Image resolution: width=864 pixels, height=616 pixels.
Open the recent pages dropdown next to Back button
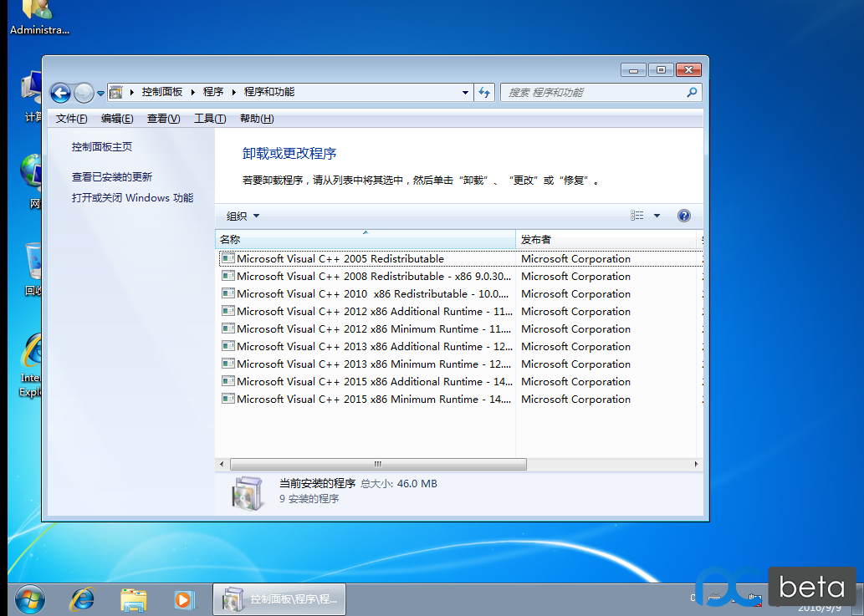coord(100,93)
